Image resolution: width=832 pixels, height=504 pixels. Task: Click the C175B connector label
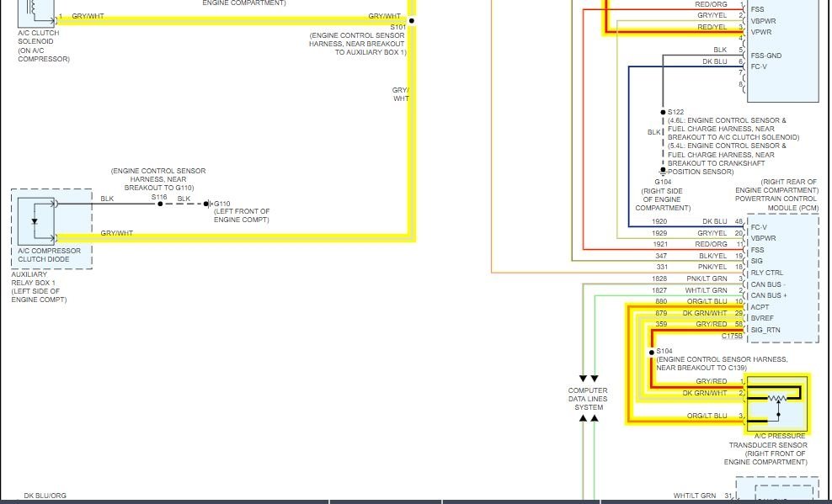tap(733, 336)
